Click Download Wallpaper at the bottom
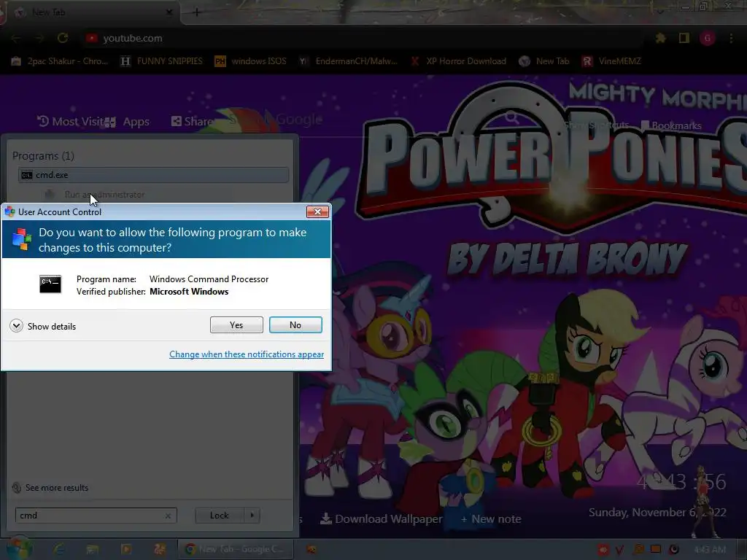747x560 pixels. point(381,519)
